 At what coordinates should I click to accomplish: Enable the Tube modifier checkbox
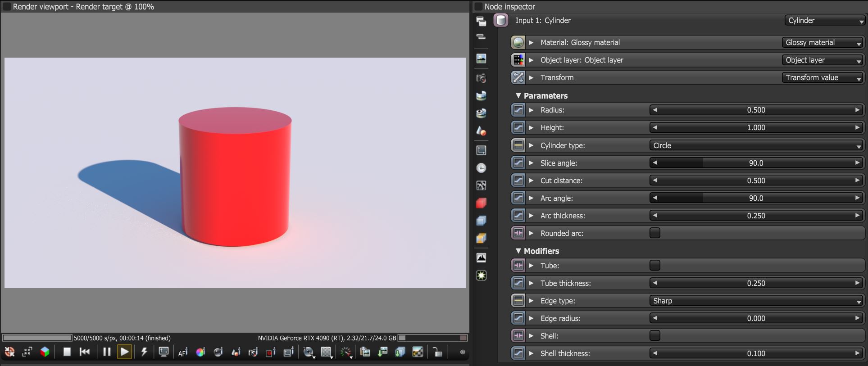point(655,266)
